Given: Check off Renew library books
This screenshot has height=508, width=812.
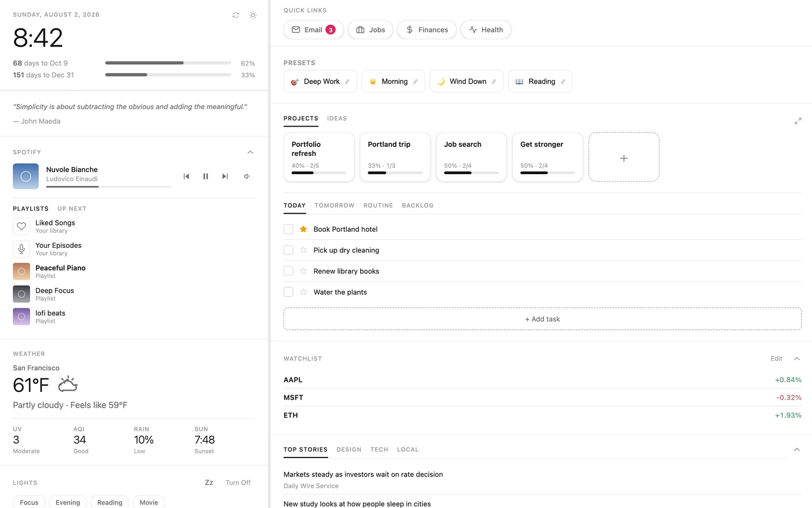Looking at the screenshot, I should tap(288, 271).
